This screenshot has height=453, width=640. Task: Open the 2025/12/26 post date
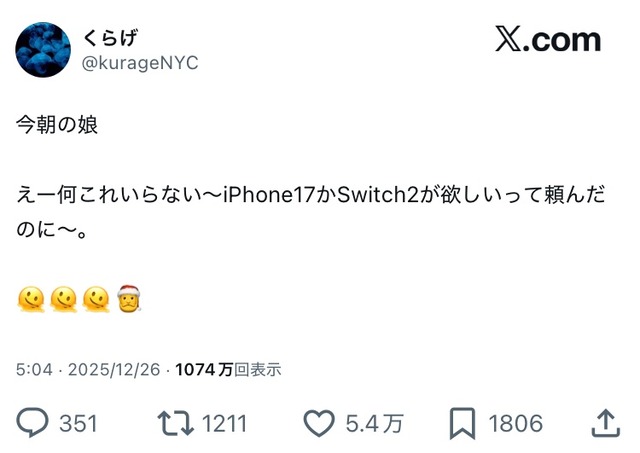[114, 370]
